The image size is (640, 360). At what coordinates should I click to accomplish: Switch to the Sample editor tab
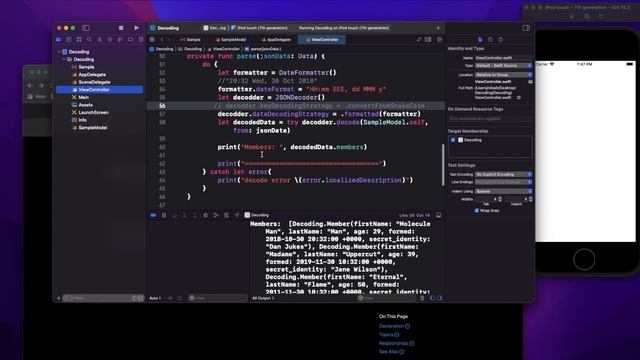tap(191, 40)
